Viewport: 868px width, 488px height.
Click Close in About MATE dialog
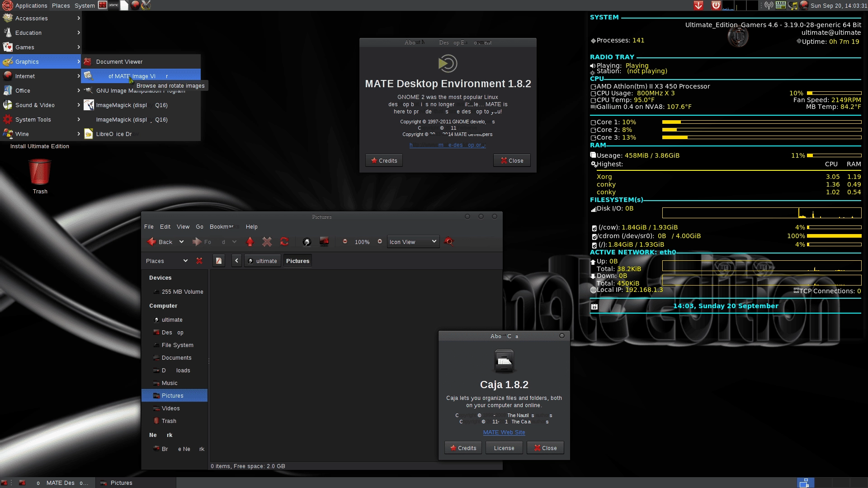tap(512, 160)
